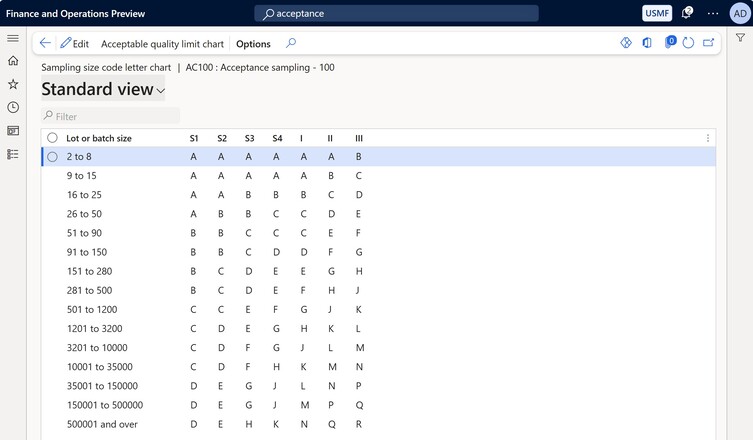Select the 51 to 90 lot size row

click(x=378, y=233)
